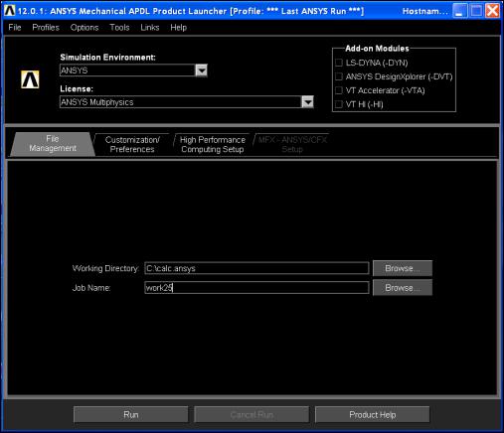This screenshot has height=433, width=504.
Task: Click the Job Name input field
Action: [256, 288]
